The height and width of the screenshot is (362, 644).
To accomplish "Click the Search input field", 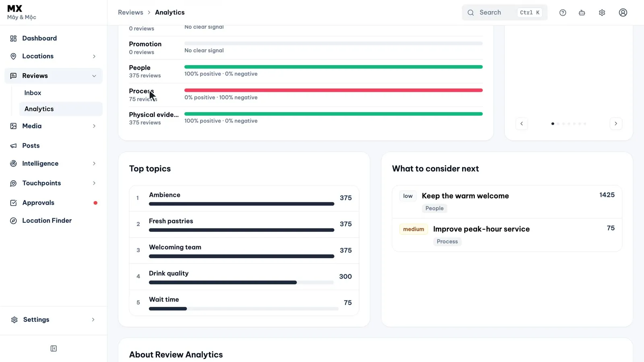I will pyautogui.click(x=505, y=12).
